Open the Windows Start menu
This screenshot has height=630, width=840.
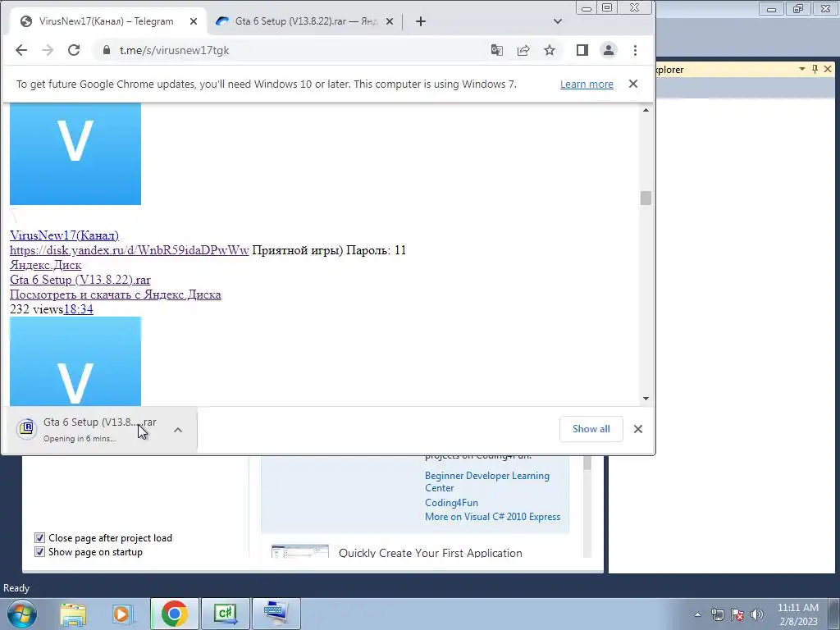pos(21,614)
